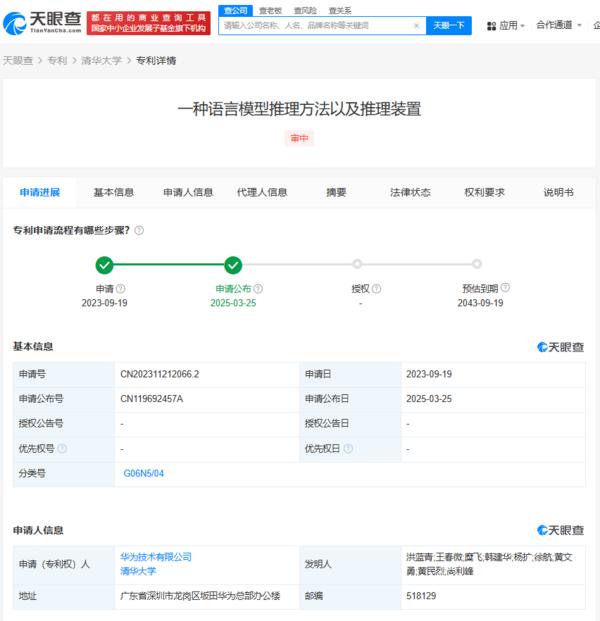This screenshot has height=621, width=600.
Task: Click help icon beside 优先权号
Action: [63, 449]
